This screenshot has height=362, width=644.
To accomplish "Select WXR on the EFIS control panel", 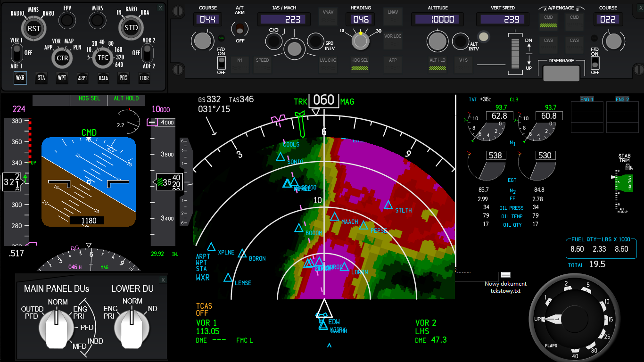I will [x=20, y=78].
